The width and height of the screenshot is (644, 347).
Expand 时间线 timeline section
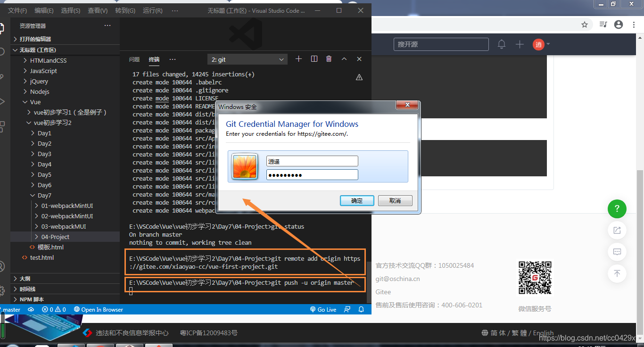pyautogui.click(x=66, y=289)
